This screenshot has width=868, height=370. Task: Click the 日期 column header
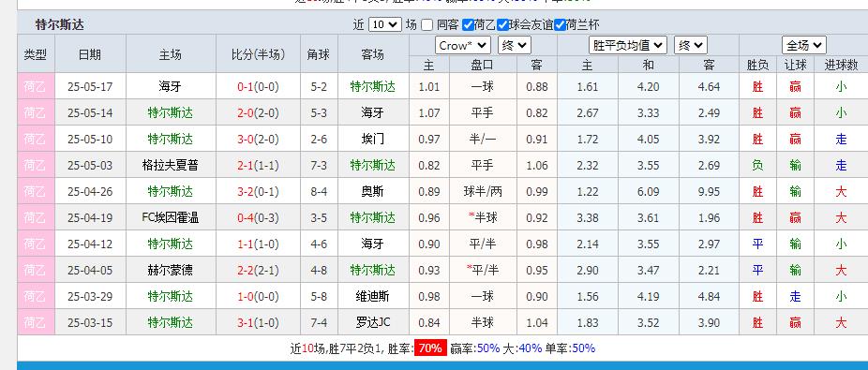point(90,54)
